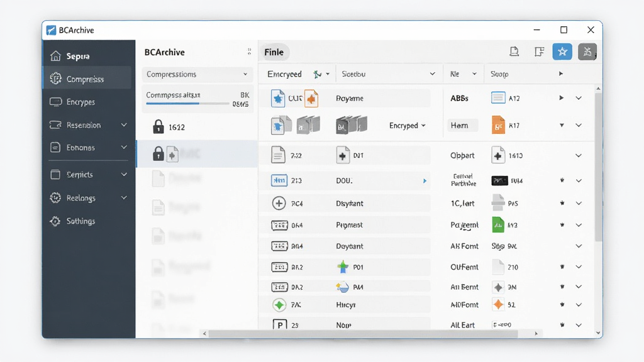The width and height of the screenshot is (644, 362).
Task: Select the Finle tab
Action: pos(274,52)
